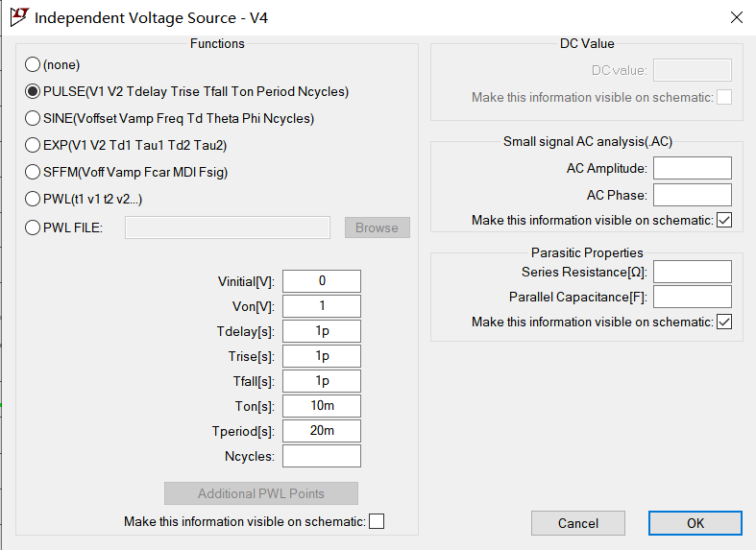The width and height of the screenshot is (756, 550).
Task: Close the Independent Voltage Source dialog
Action: click(737, 17)
